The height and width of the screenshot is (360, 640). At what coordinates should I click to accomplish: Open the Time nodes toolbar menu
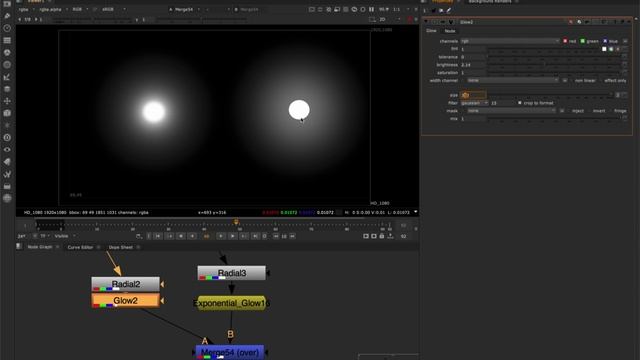pos(7,28)
